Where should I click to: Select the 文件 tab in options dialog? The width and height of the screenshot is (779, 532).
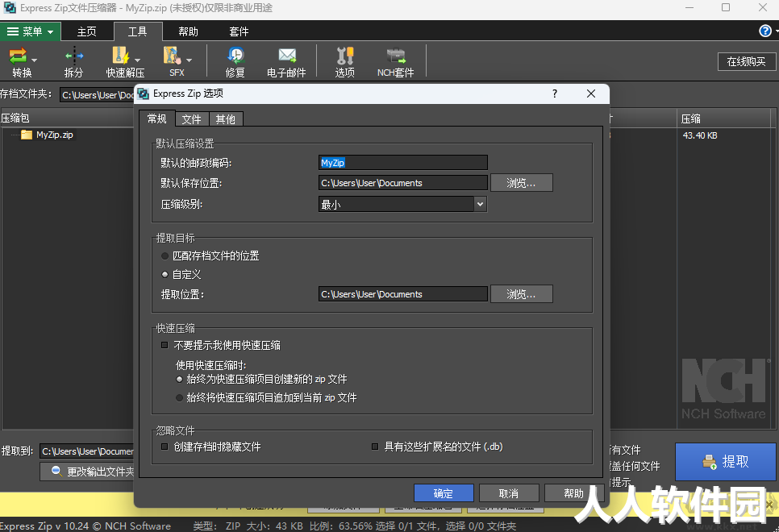click(192, 119)
